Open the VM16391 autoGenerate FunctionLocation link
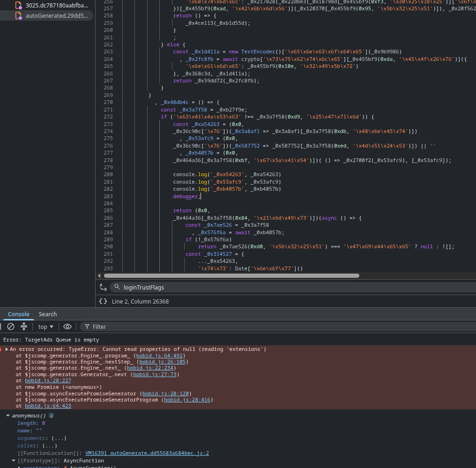Viewport: 476px width, 468px height. [147, 453]
